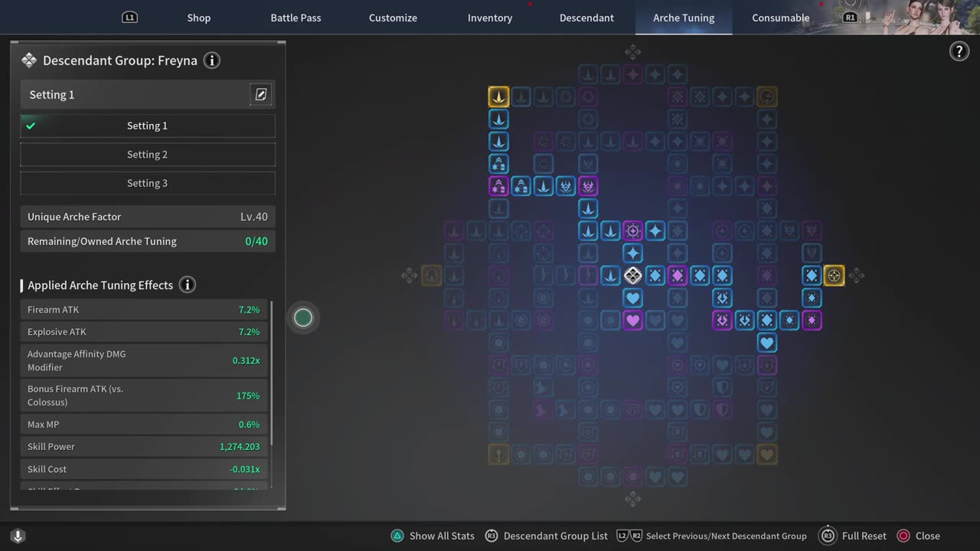Collapse the Setting 1 preset dropdown header
This screenshot has height=551, width=980.
147,95
